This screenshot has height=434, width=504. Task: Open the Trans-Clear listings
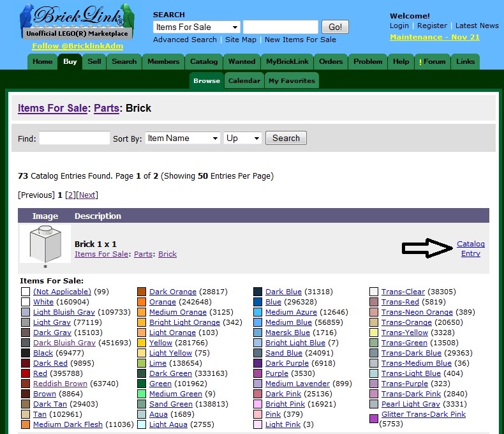(x=403, y=292)
